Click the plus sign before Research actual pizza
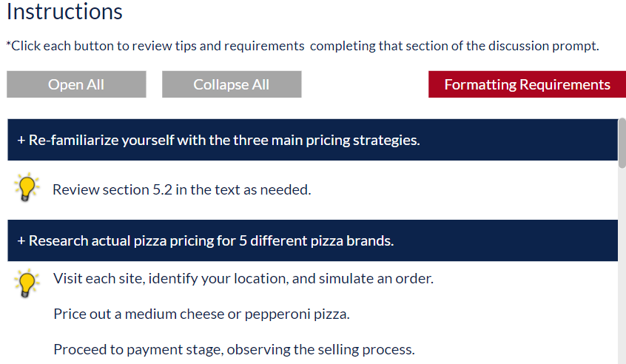The width and height of the screenshot is (626, 364). pos(21,240)
